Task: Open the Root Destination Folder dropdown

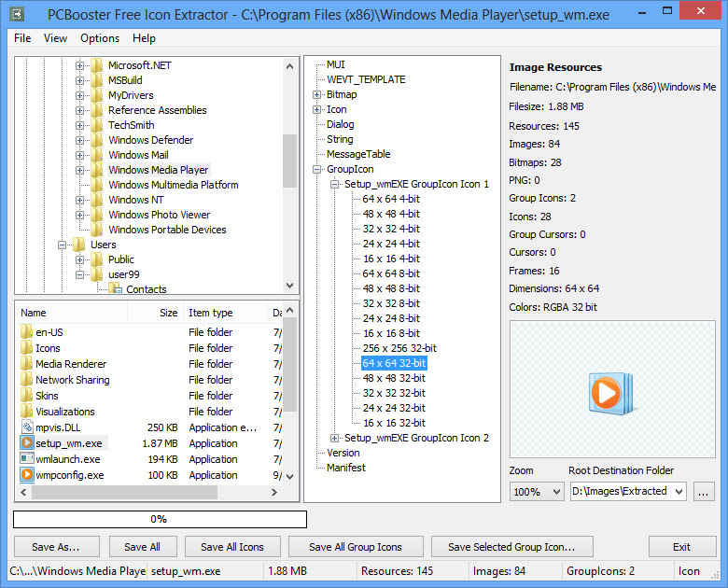Action: (x=679, y=491)
